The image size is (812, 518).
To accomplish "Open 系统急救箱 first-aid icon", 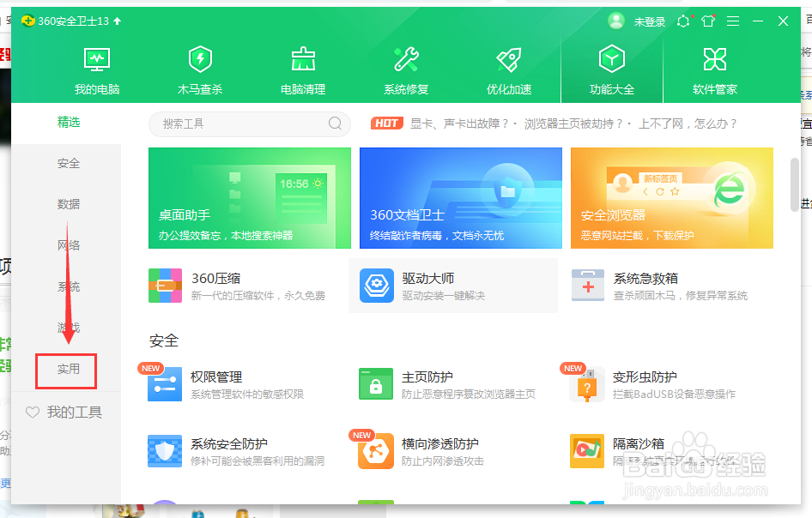I will (588, 286).
